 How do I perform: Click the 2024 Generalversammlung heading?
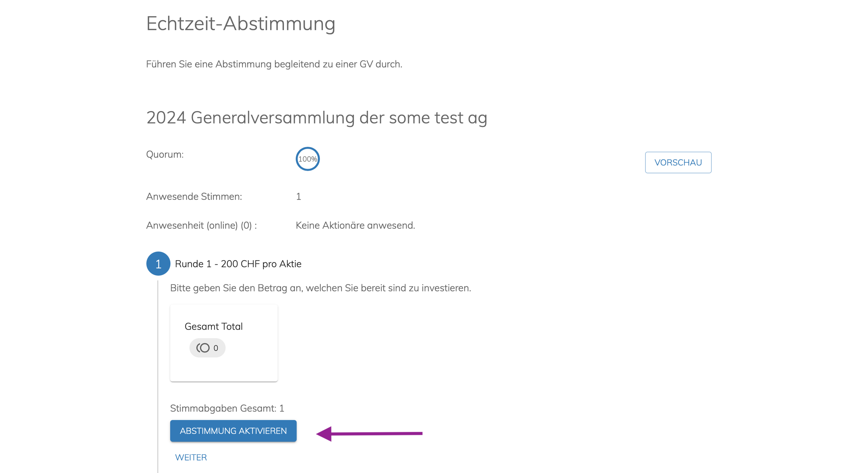[x=317, y=117]
